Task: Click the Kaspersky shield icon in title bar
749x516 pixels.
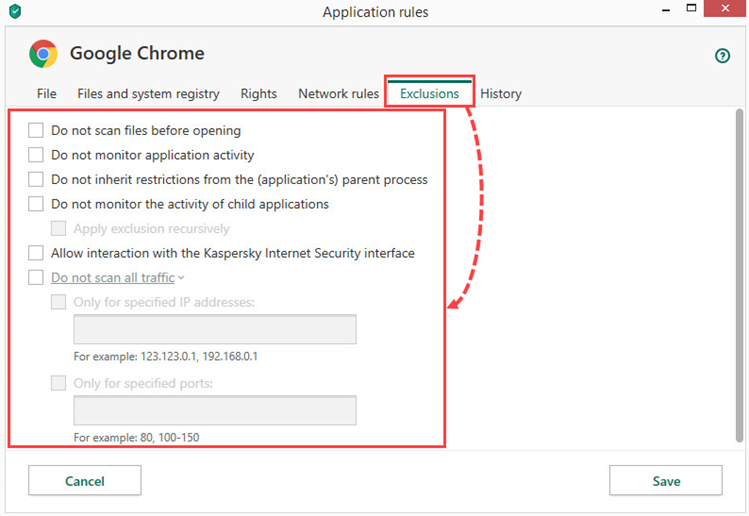Action: [x=15, y=11]
